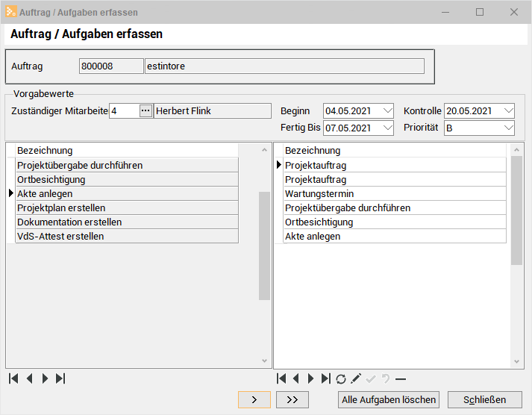The width and height of the screenshot is (532, 415).
Task: Expand the Fertig Bis date picker
Action: 387,128
